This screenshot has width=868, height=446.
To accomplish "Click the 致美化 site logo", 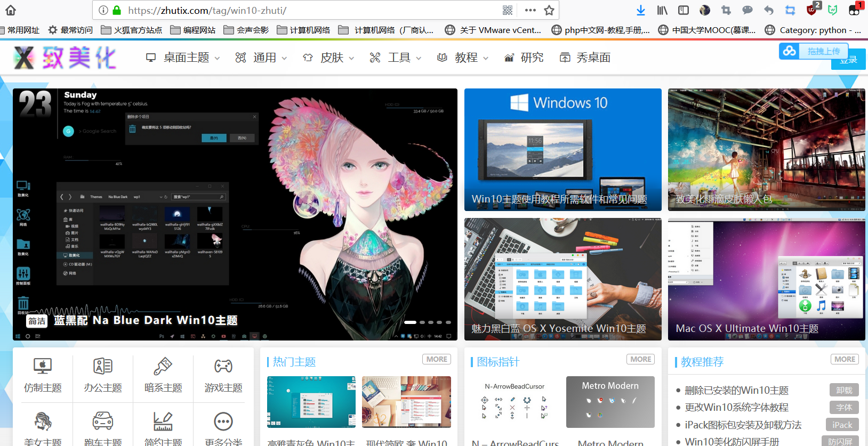I will tap(64, 57).
